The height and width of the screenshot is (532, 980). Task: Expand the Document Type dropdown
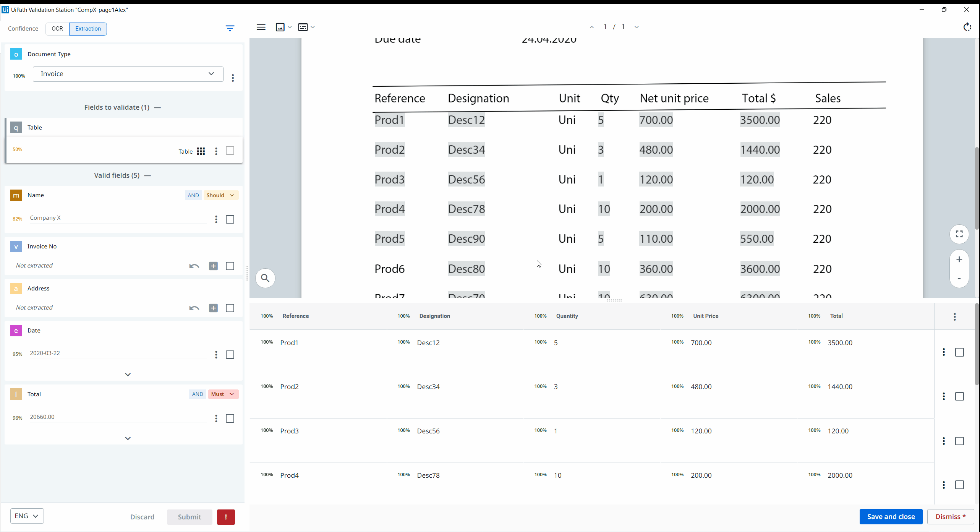(x=211, y=73)
